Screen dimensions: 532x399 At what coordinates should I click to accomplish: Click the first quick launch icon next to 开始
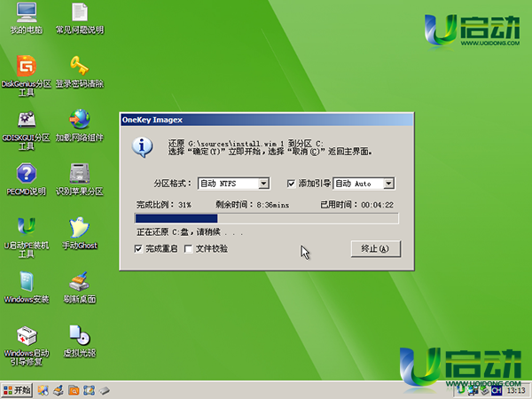click(43, 390)
